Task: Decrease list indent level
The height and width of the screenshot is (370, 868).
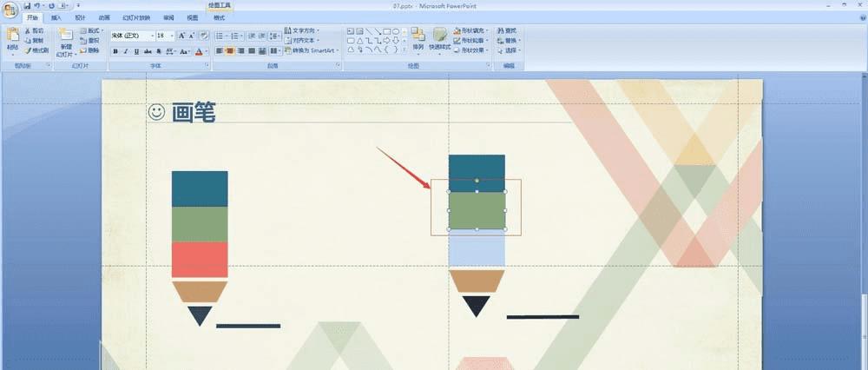Action: (252, 36)
